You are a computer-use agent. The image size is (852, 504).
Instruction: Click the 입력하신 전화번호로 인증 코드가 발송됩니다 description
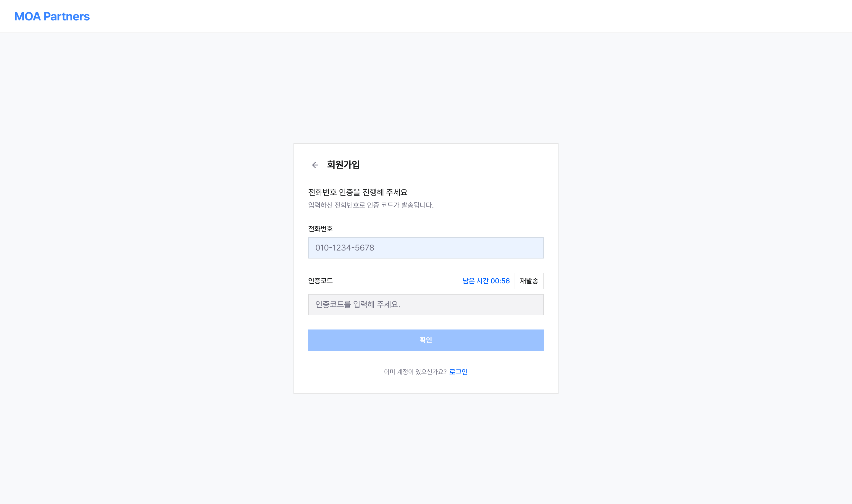pyautogui.click(x=370, y=205)
